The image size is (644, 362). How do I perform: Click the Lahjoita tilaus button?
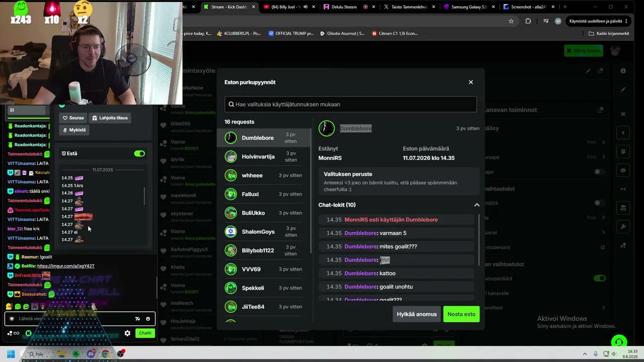[110, 118]
